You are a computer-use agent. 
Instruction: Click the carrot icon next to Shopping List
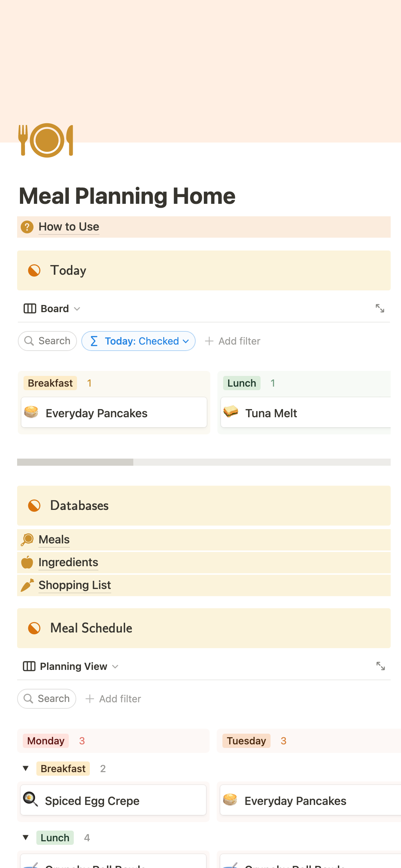pos(27,585)
